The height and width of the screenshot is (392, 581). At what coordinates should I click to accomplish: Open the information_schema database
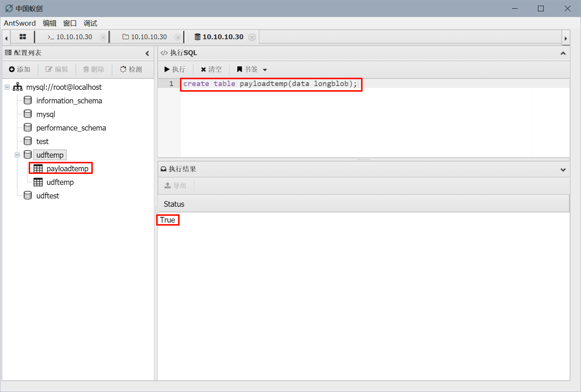(x=69, y=101)
